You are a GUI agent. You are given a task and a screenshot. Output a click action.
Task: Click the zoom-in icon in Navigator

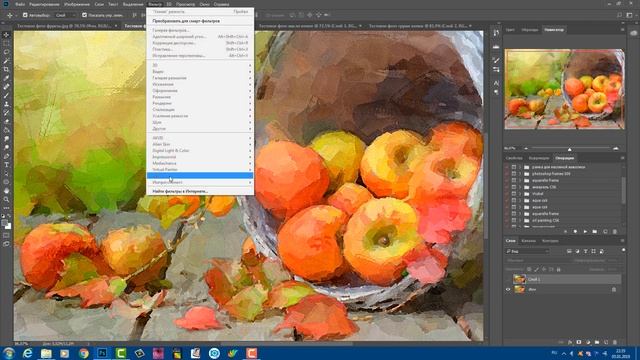[x=616, y=149]
